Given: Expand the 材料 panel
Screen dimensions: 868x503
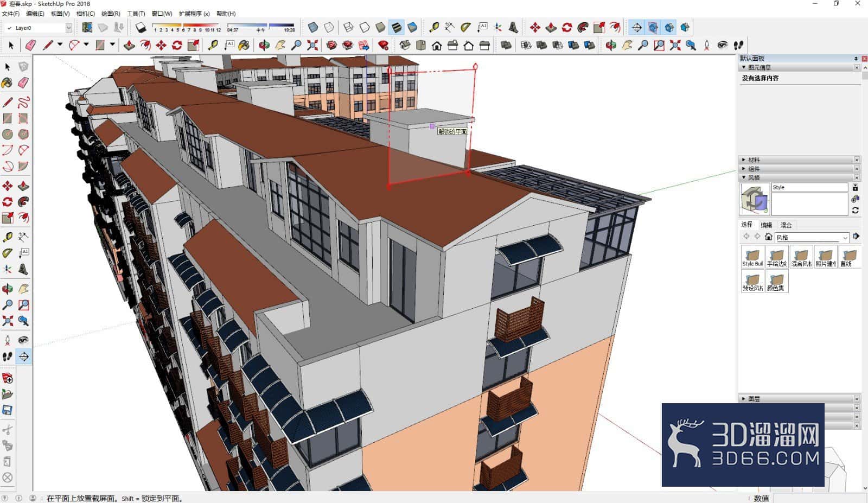Looking at the screenshot, I should [x=743, y=160].
